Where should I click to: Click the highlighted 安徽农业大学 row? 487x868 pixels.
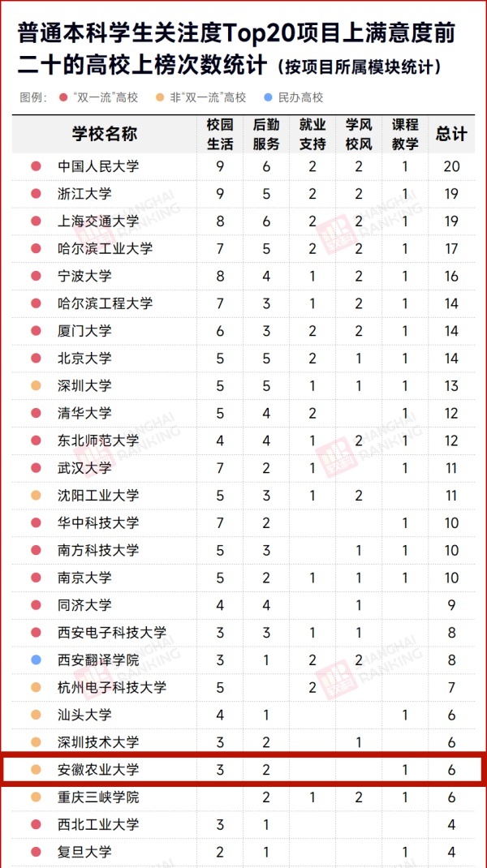coord(243,770)
